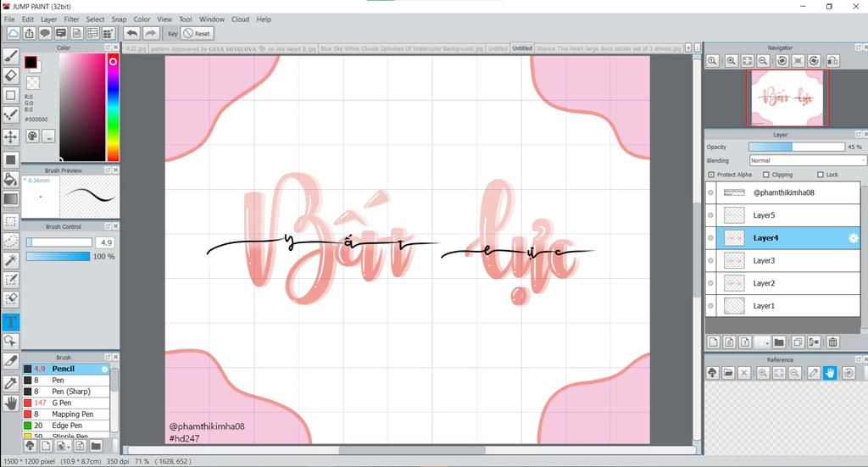Select the Brush tool
The image size is (868, 467).
10,56
